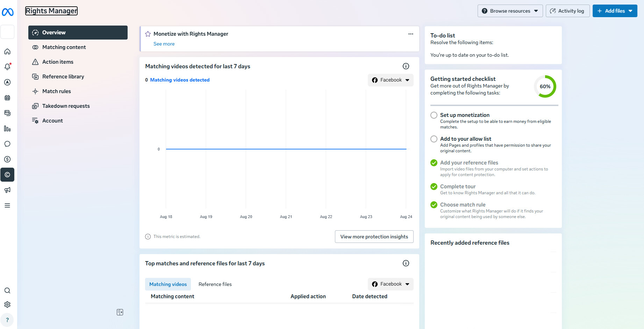
Task: Click the notifications bell icon
Action: (7, 66)
